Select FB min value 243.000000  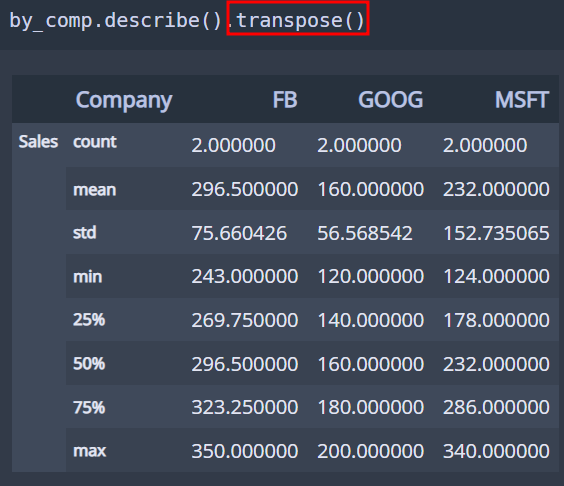click(245, 277)
